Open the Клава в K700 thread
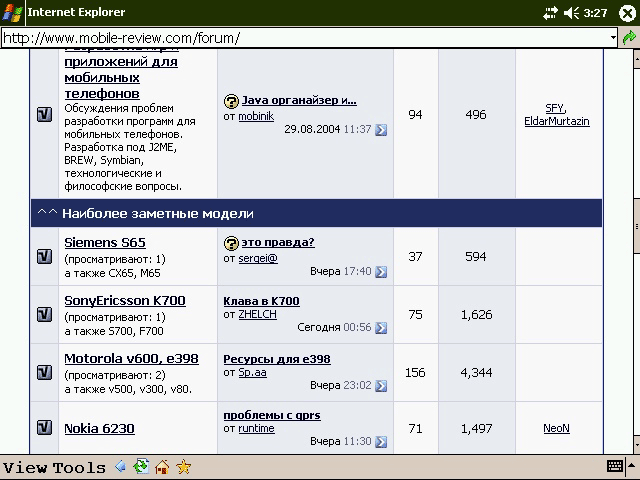 (261, 301)
